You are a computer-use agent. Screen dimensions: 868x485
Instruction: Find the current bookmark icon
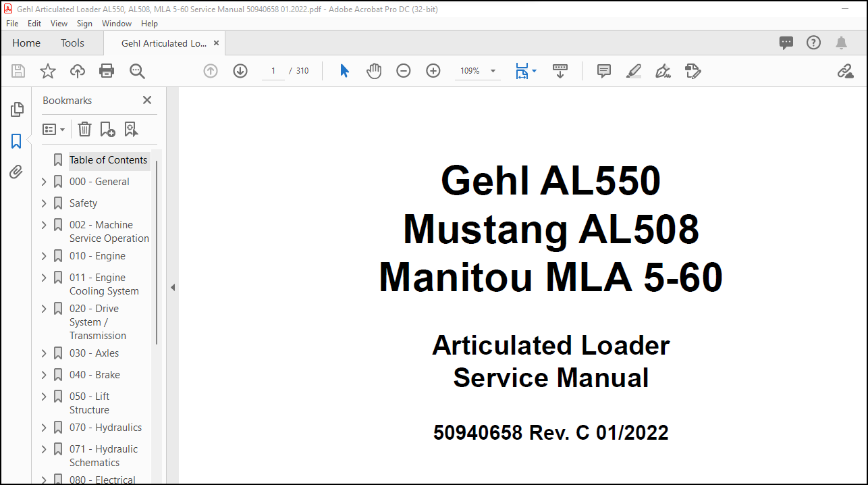[131, 129]
